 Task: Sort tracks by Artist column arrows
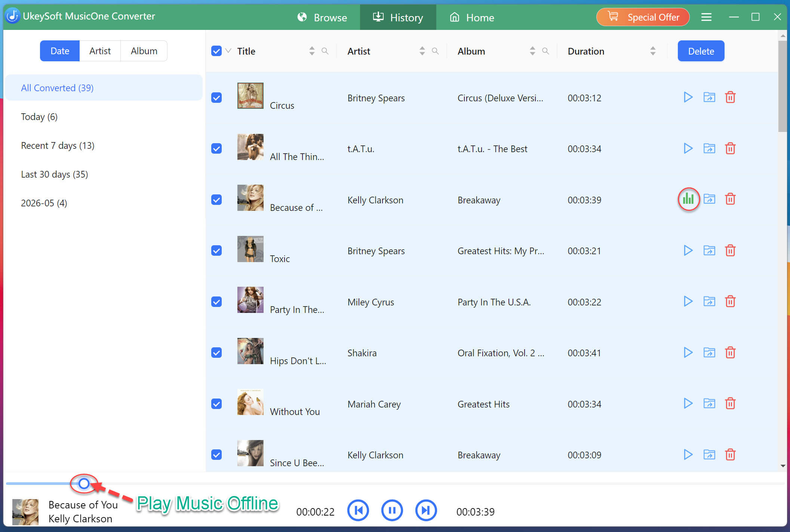click(x=422, y=51)
